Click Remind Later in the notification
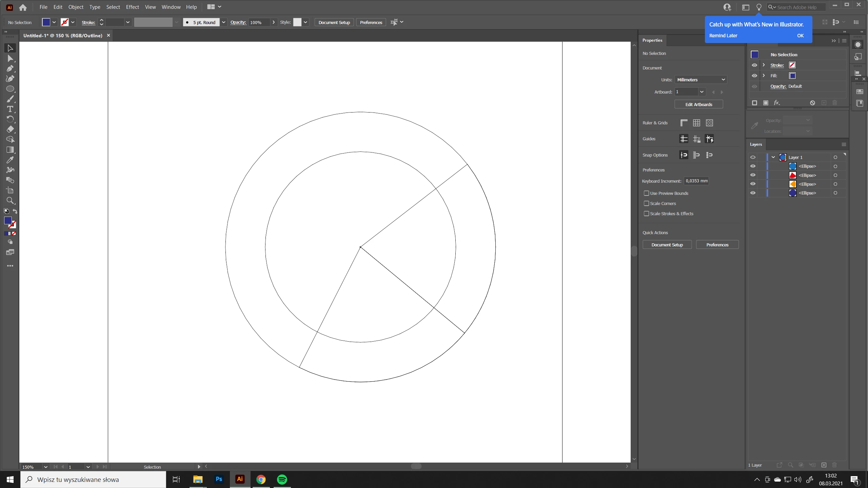 723,36
